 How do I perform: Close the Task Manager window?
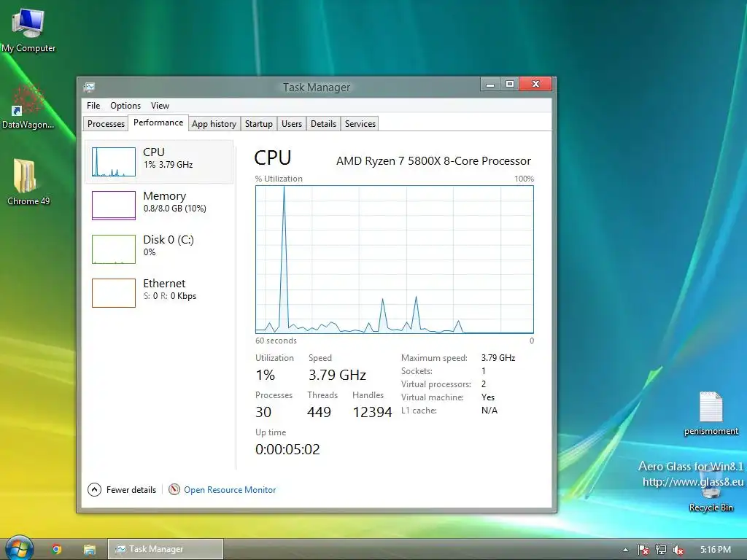[535, 85]
